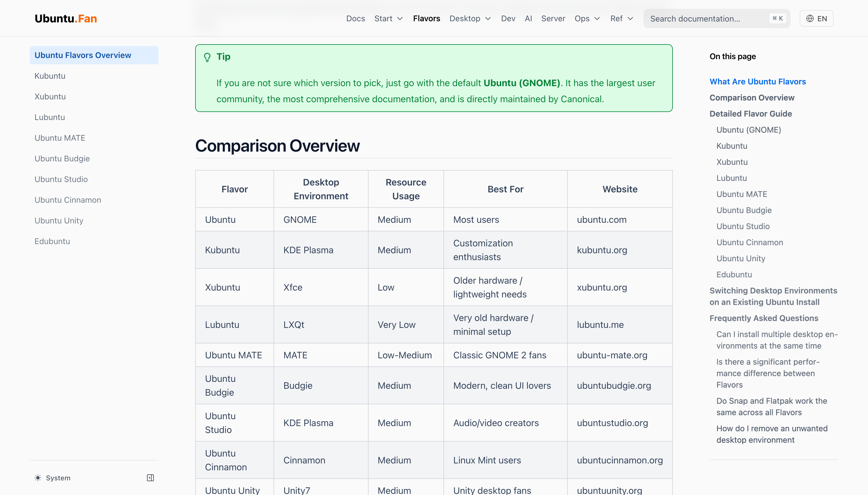Click ubuntu.com in the Website column

tap(602, 220)
